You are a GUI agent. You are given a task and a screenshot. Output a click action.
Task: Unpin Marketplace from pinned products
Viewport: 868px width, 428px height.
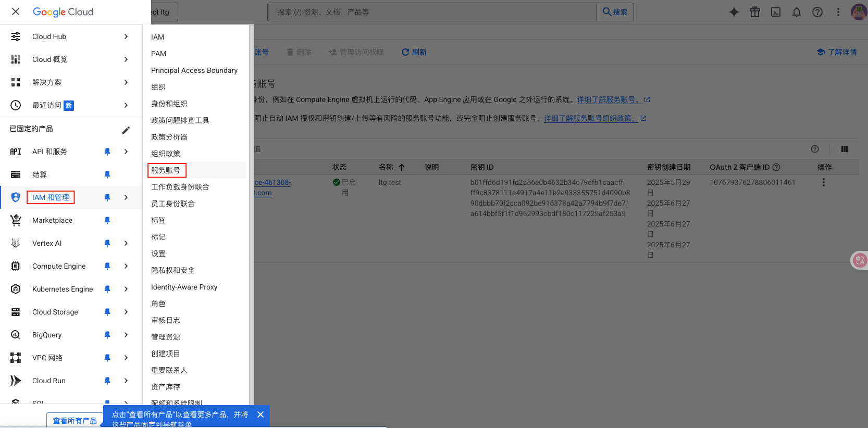click(x=107, y=220)
